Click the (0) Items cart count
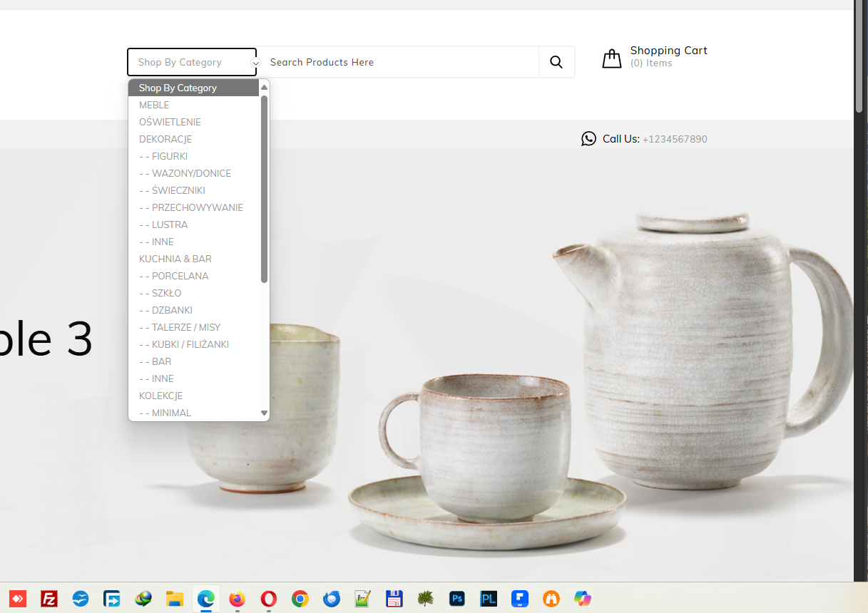868x613 pixels. [x=651, y=63]
